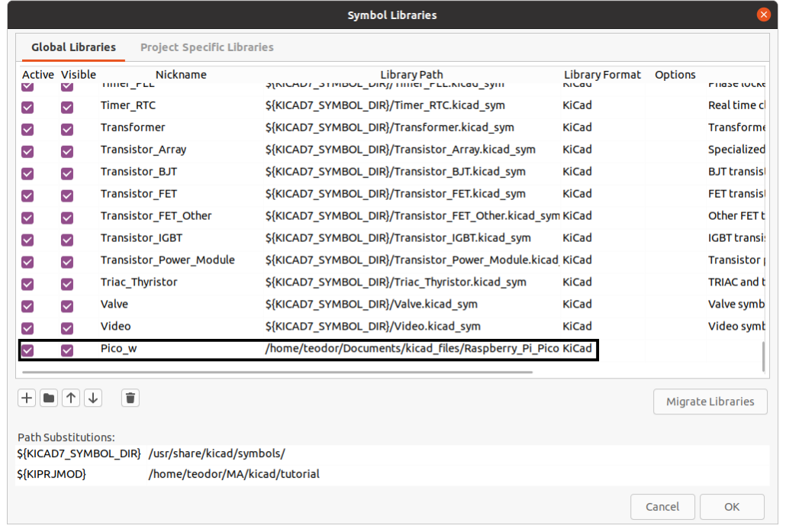Click the Library Format column header
786x532 pixels.
click(x=602, y=75)
